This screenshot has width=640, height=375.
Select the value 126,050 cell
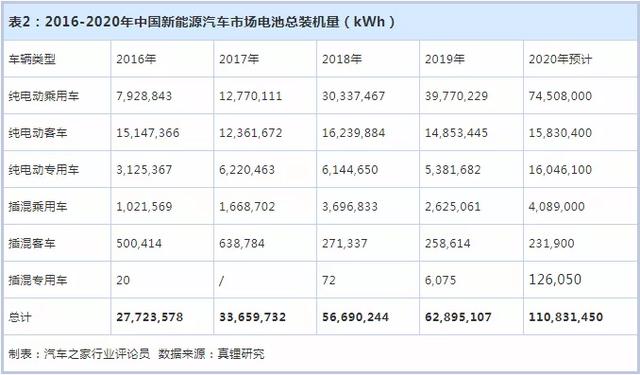coord(555,280)
